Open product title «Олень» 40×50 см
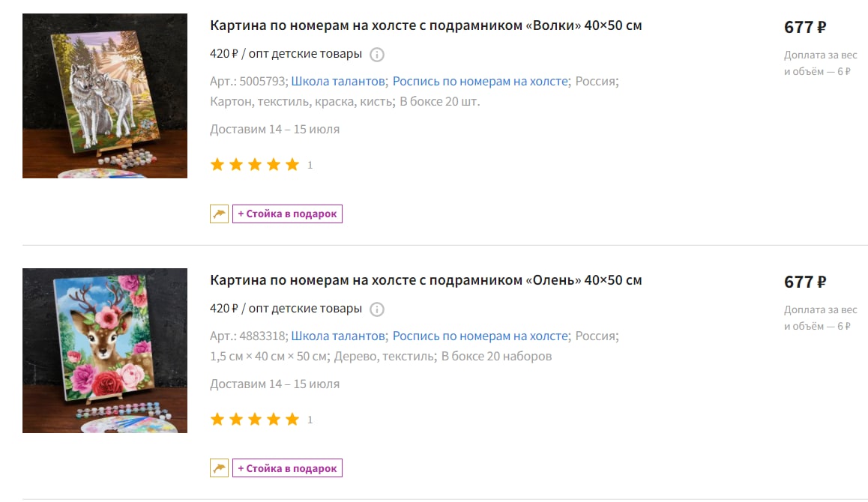Viewport: 868px width, 502px height. click(426, 280)
